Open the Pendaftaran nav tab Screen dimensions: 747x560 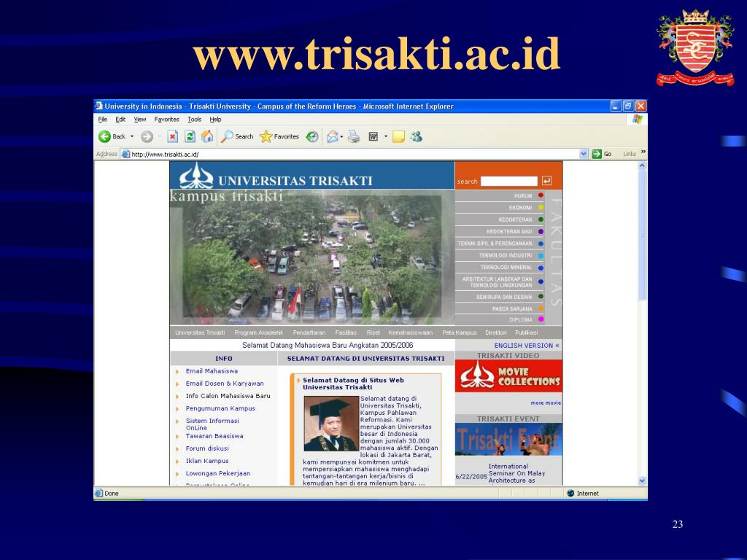(x=309, y=332)
